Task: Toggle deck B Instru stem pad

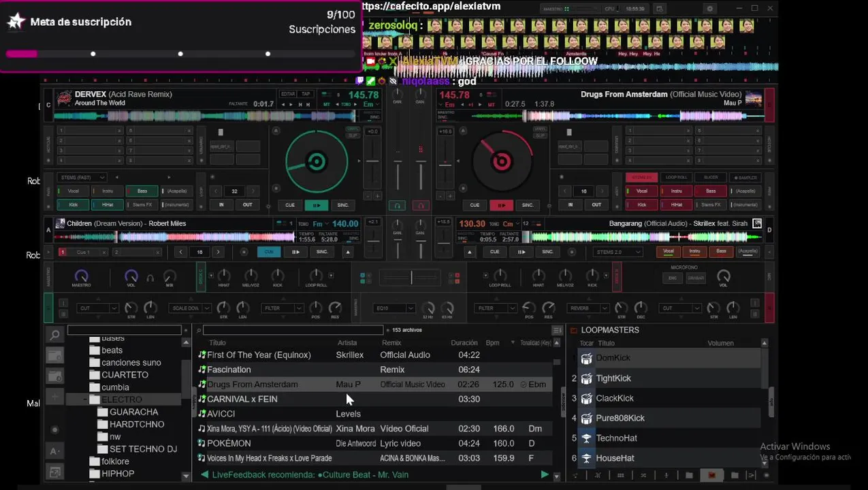Action: (x=676, y=191)
